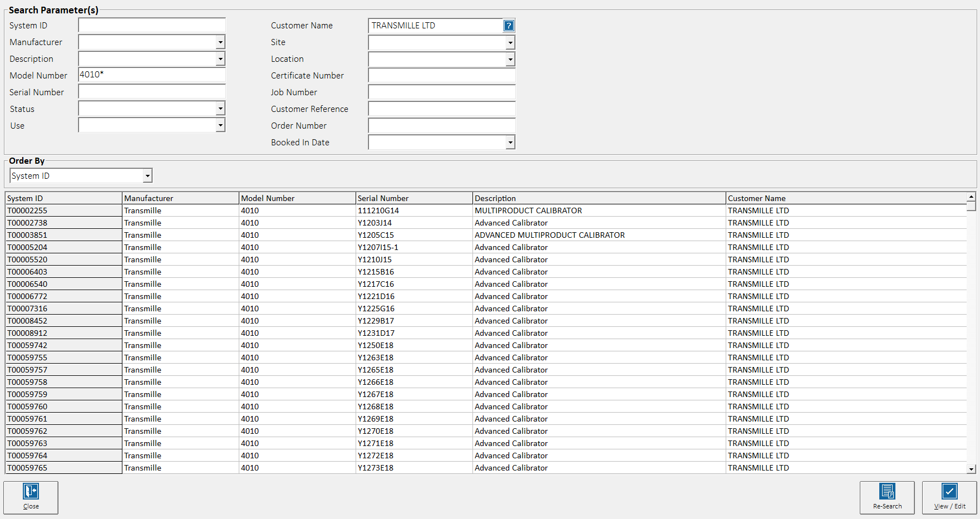Click serial number Y1265E18
The width and height of the screenshot is (980, 519).
coord(376,370)
